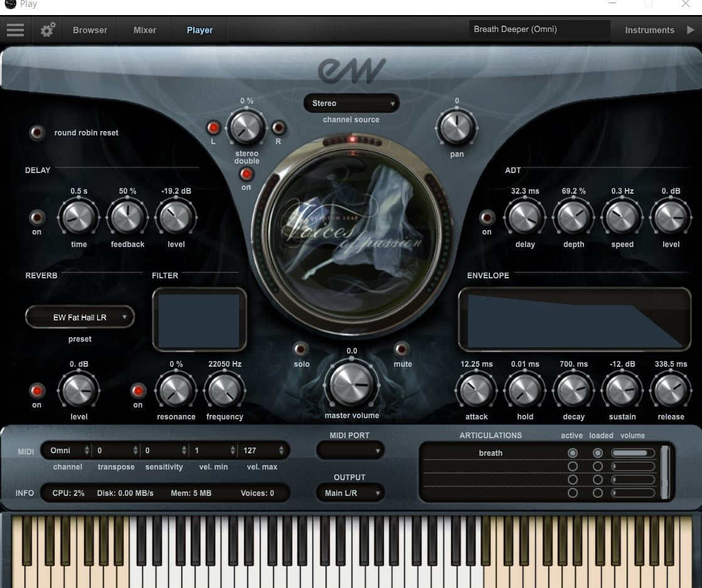Open the Instruments panel
702x588 pixels.
tap(649, 30)
